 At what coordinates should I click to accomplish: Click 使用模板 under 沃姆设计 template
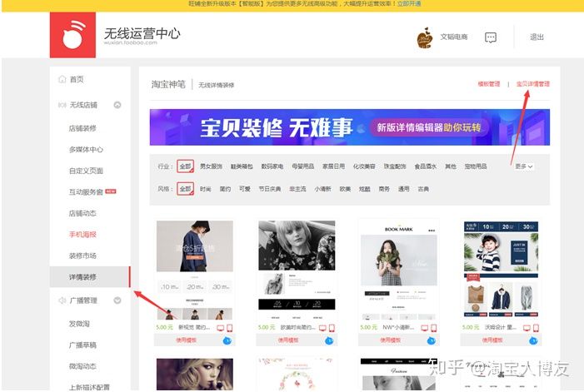pos(492,340)
